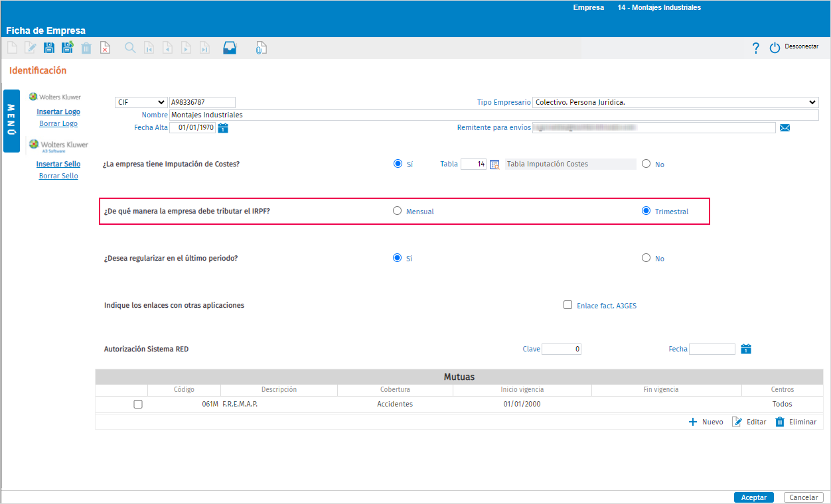Click Eliminar in the Mutuas table

click(796, 422)
